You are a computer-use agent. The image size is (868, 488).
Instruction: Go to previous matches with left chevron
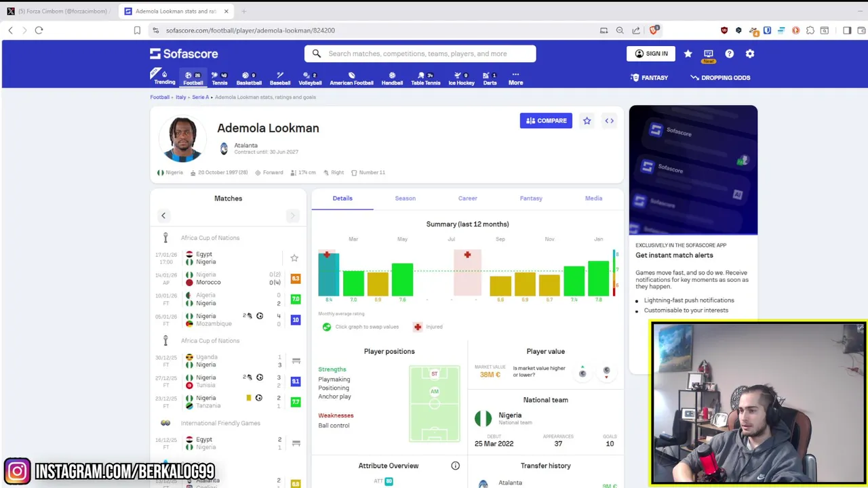[x=163, y=216]
